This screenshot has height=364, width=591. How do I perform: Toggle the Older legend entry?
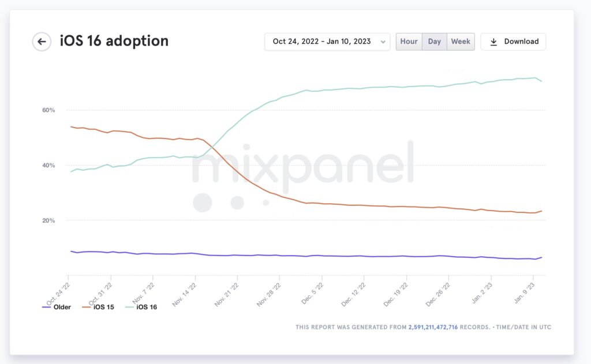point(57,307)
